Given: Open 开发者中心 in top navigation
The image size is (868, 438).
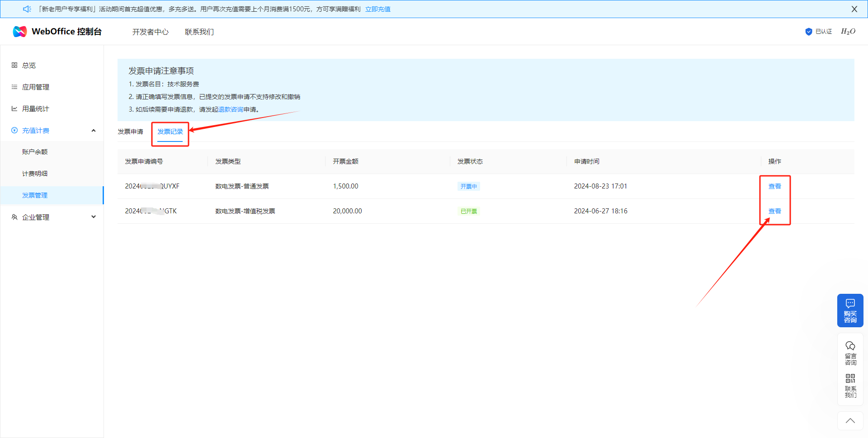Looking at the screenshot, I should coord(151,32).
